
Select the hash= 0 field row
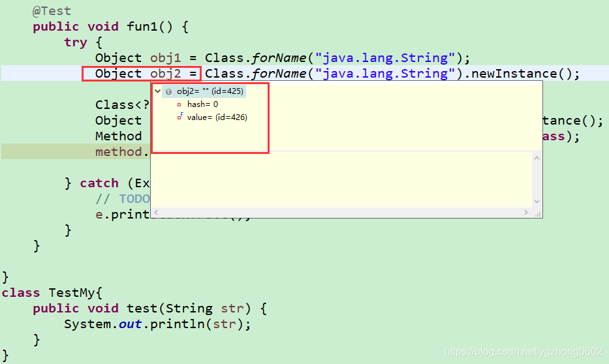[202, 104]
